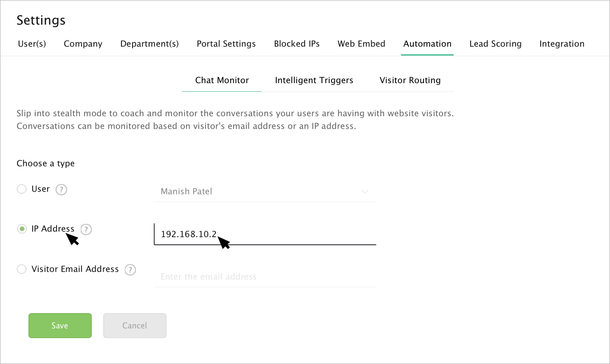Navigate to the Integration tab
The height and width of the screenshot is (364, 610).
click(x=562, y=44)
